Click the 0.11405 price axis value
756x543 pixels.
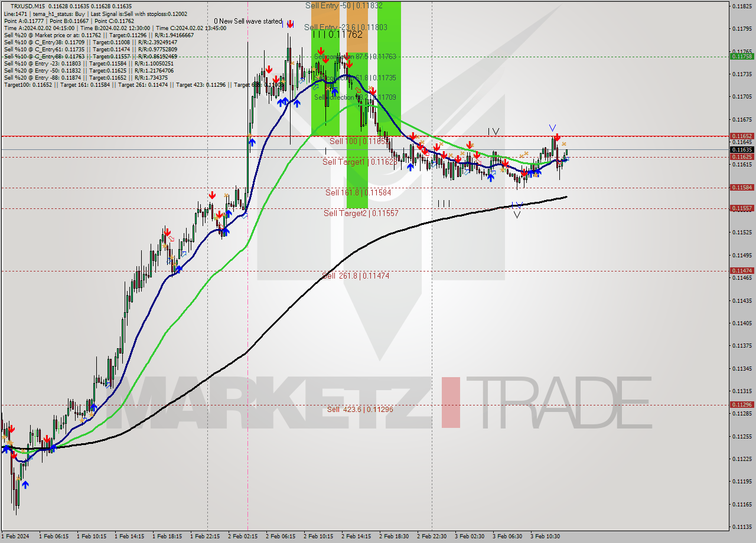coord(742,323)
